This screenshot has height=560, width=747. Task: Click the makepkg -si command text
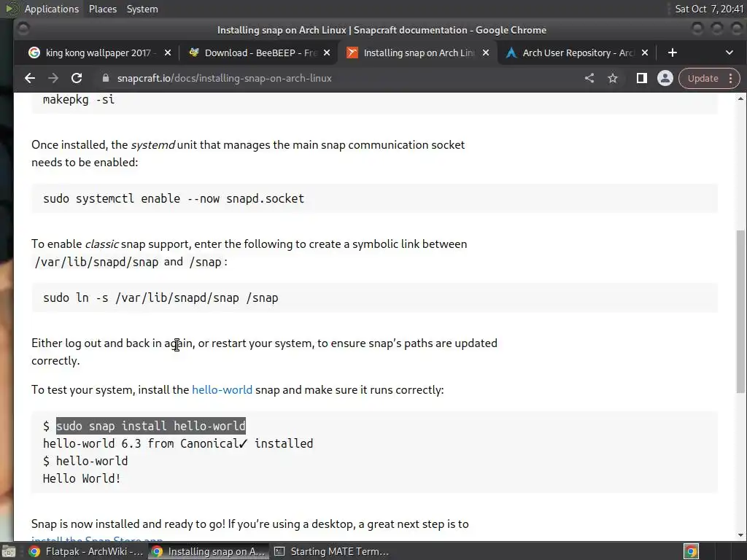79,99
